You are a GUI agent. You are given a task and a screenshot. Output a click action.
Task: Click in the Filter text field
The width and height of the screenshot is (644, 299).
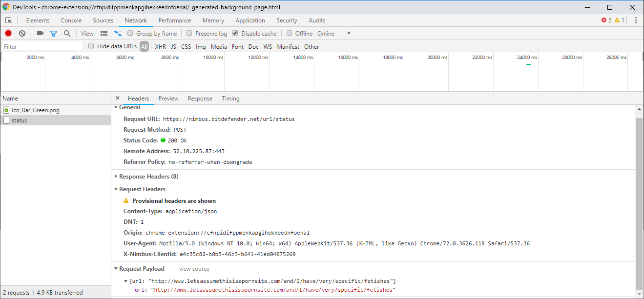[x=42, y=47]
